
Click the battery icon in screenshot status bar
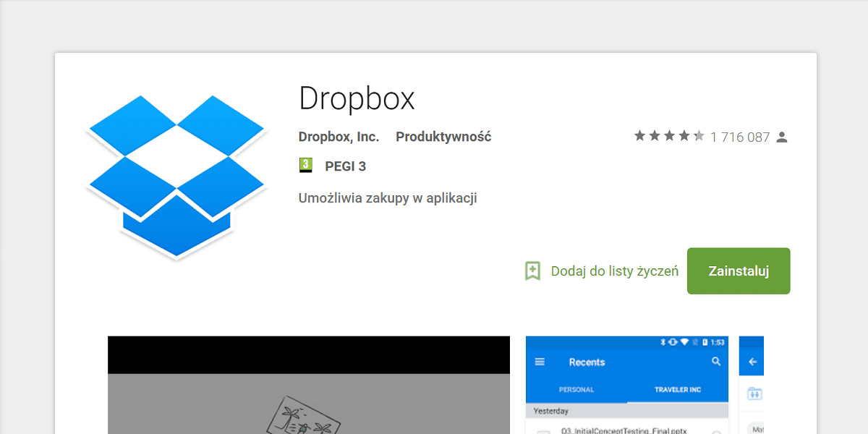(x=705, y=341)
